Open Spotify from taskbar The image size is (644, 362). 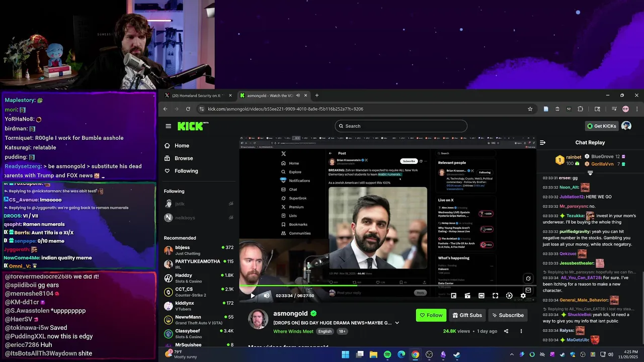pyautogui.click(x=387, y=354)
